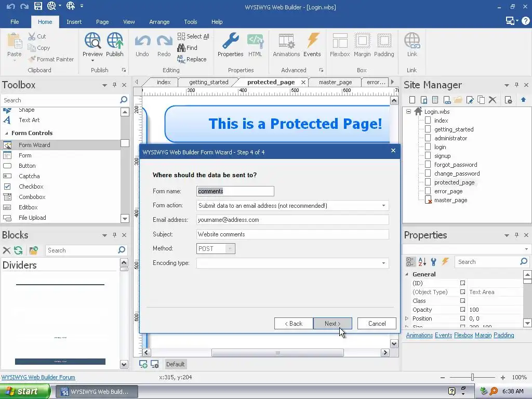
Task: Toggle checkbox next to protected_page
Action: coord(428,182)
